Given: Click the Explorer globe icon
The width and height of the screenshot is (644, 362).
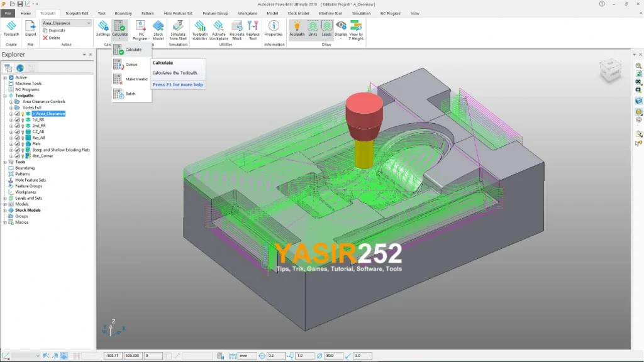Looking at the screenshot, I should point(19,68).
